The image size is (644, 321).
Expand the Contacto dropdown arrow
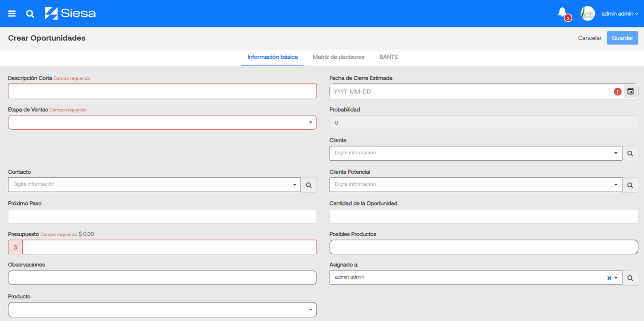click(295, 185)
